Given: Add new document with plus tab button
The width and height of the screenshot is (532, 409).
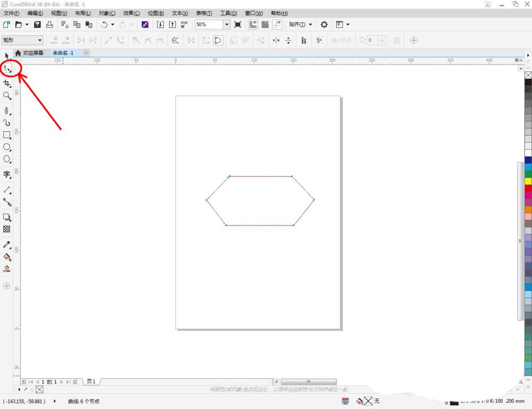Looking at the screenshot, I should (x=86, y=53).
